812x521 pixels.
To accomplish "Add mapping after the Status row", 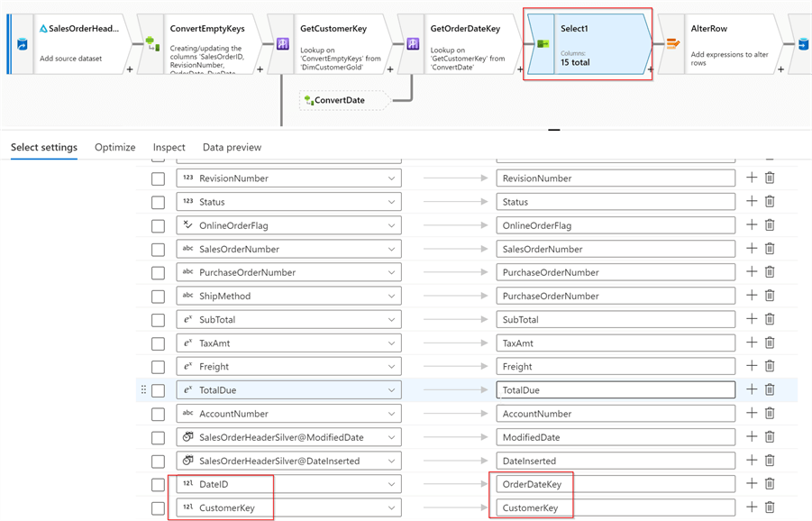I will (x=752, y=202).
